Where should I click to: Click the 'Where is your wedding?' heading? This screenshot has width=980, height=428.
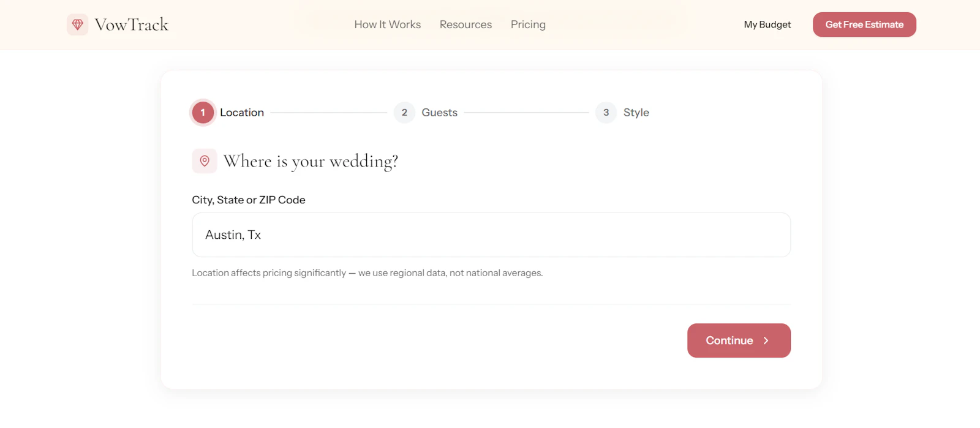[x=311, y=161]
